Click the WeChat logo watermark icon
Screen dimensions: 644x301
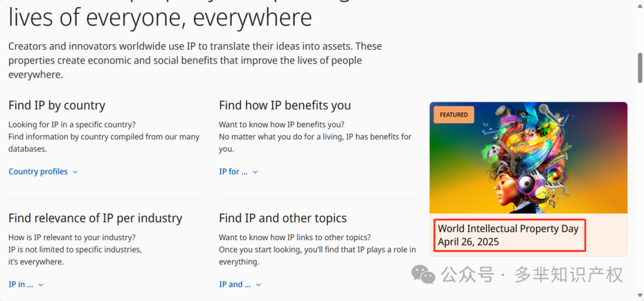423,274
